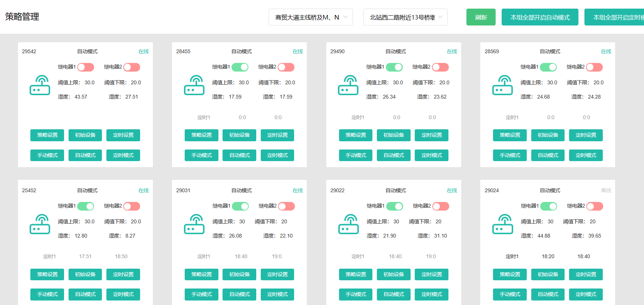Click humidity value 31.10 on device 29022

[441, 236]
